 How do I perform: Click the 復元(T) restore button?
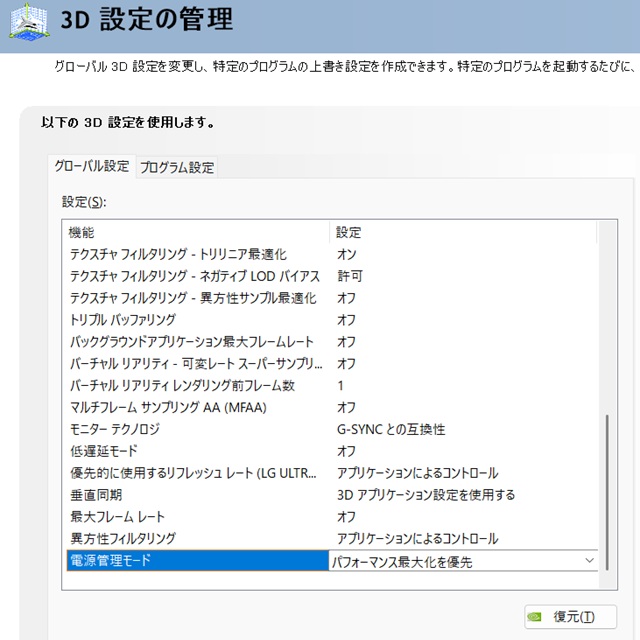pyautogui.click(x=570, y=617)
